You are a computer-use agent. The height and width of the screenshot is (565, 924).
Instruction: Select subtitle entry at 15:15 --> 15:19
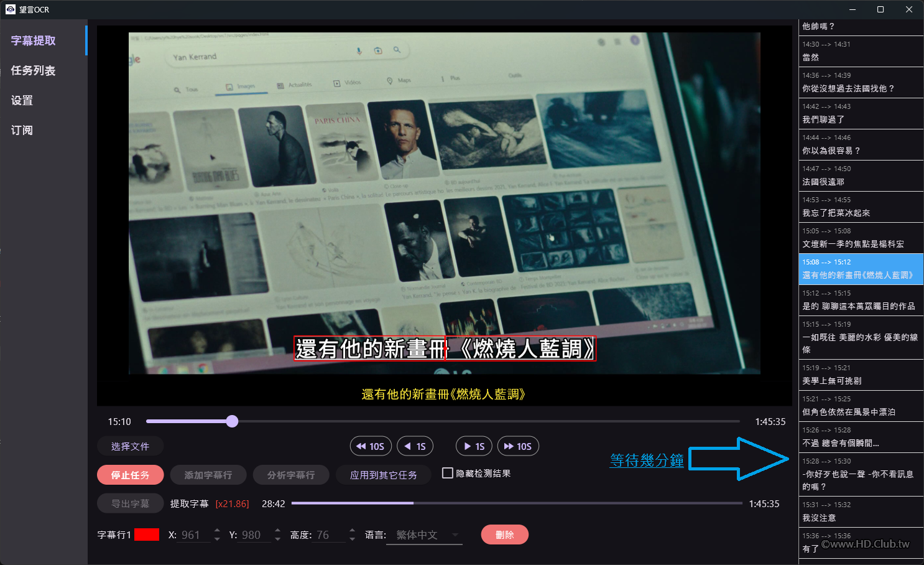[x=861, y=337]
